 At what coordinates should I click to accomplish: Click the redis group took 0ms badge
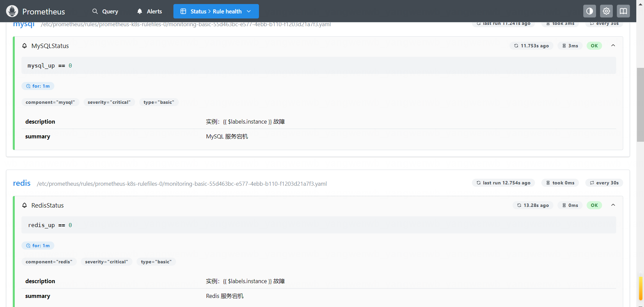(x=560, y=183)
